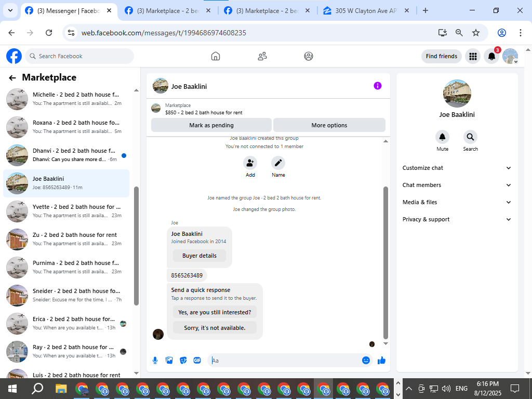This screenshot has width=532, height=399.
Task: Record a voice clip with microphone icon
Action: (x=155, y=361)
